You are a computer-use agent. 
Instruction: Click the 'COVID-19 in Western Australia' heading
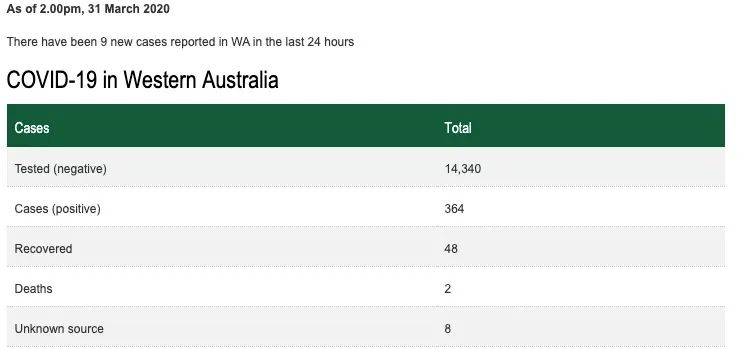point(143,80)
